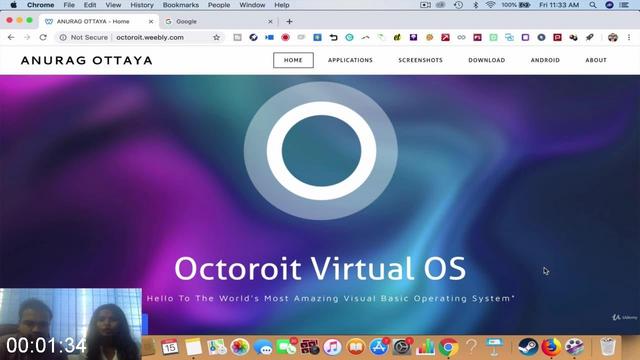Open the People menu

point(219,5)
